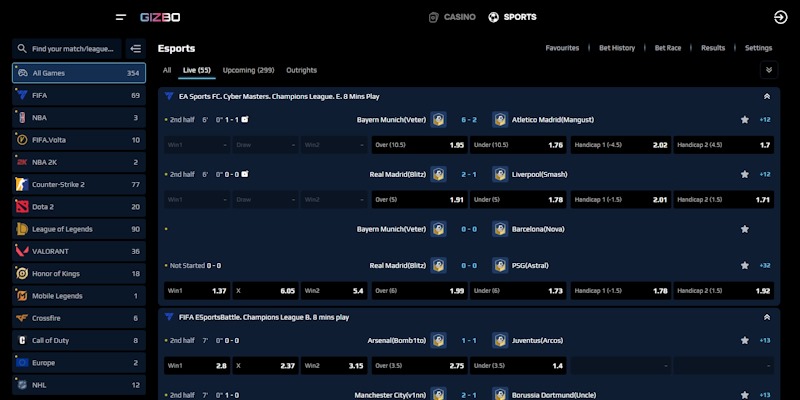Open Settings link
The width and height of the screenshot is (800, 400).
(758, 48)
